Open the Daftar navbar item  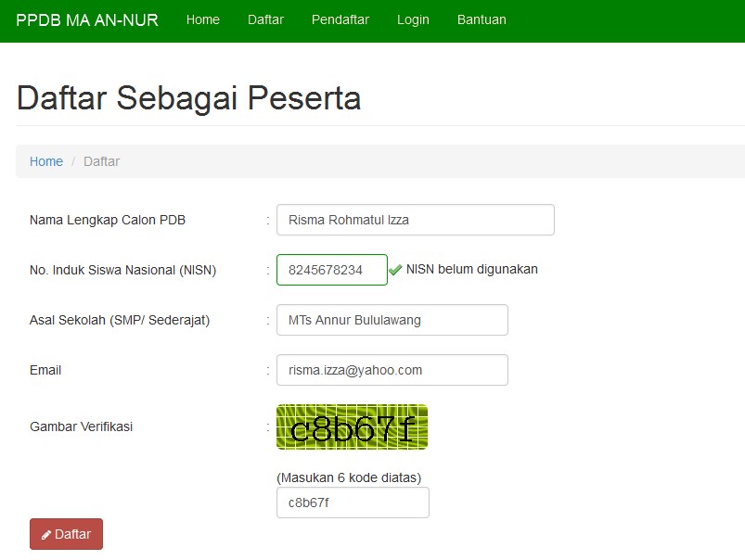point(265,20)
